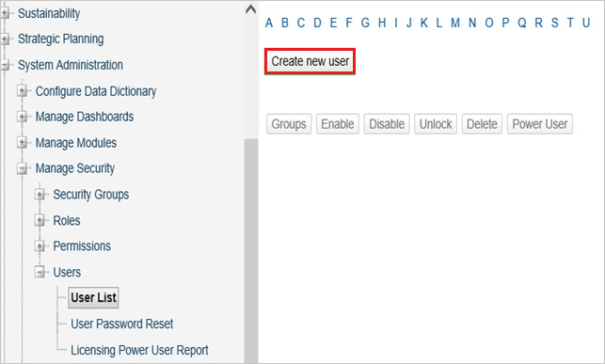Filter users by letter B
Screen dimensions: 605x364
coord(285,24)
